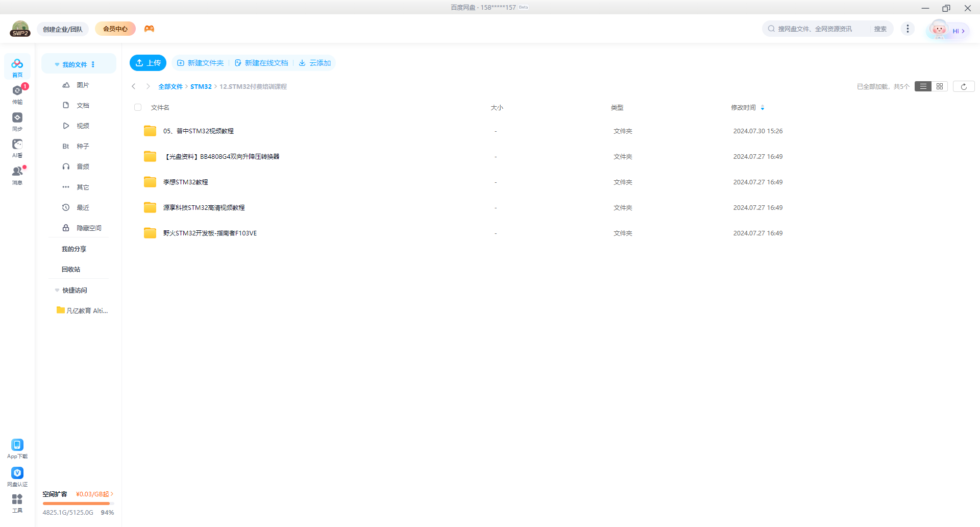Screen dimensions: 980x527
Task: Collapse the 我的文件 tree
Action: [x=57, y=65]
